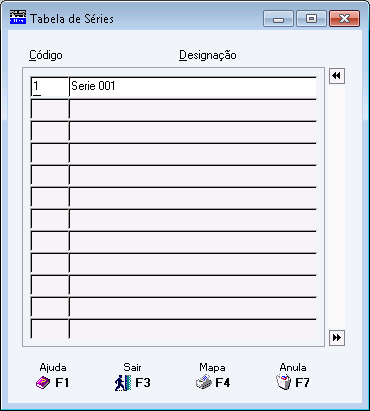Click the Anula label
The height and width of the screenshot is (411, 370).
(293, 367)
